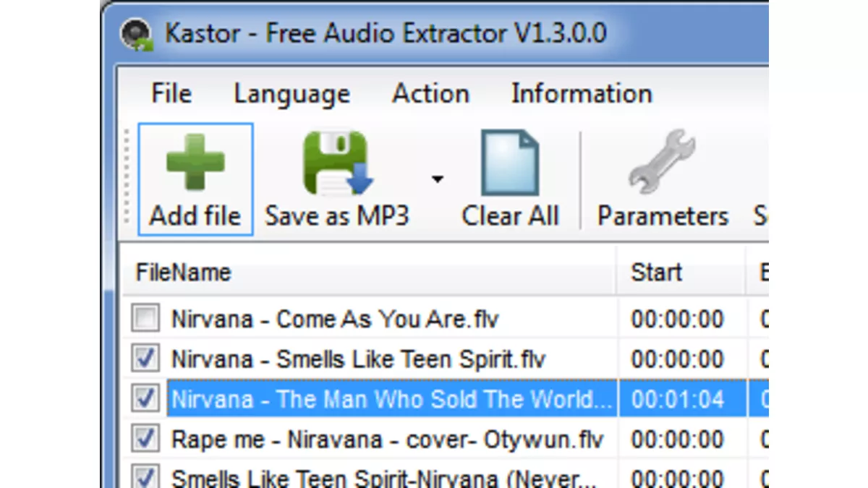Screen dimensions: 868x488
Task: Click the green plus Add file icon
Action: pyautogui.click(x=195, y=162)
